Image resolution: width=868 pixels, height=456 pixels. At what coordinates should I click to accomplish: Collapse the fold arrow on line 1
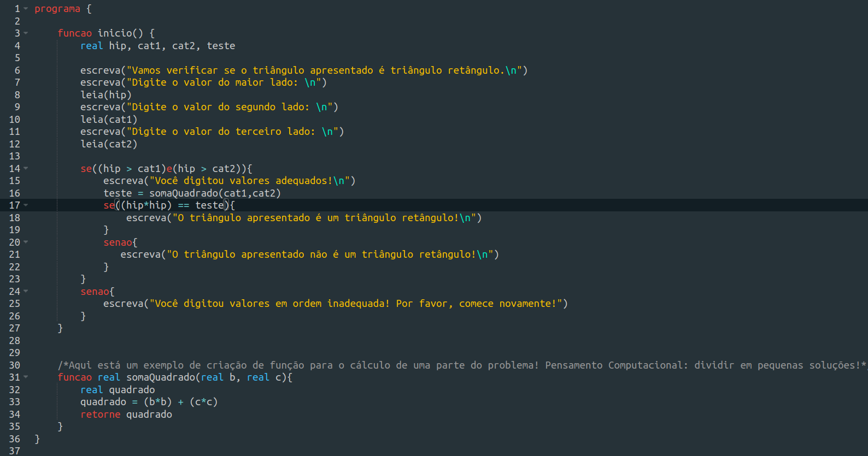click(26, 9)
